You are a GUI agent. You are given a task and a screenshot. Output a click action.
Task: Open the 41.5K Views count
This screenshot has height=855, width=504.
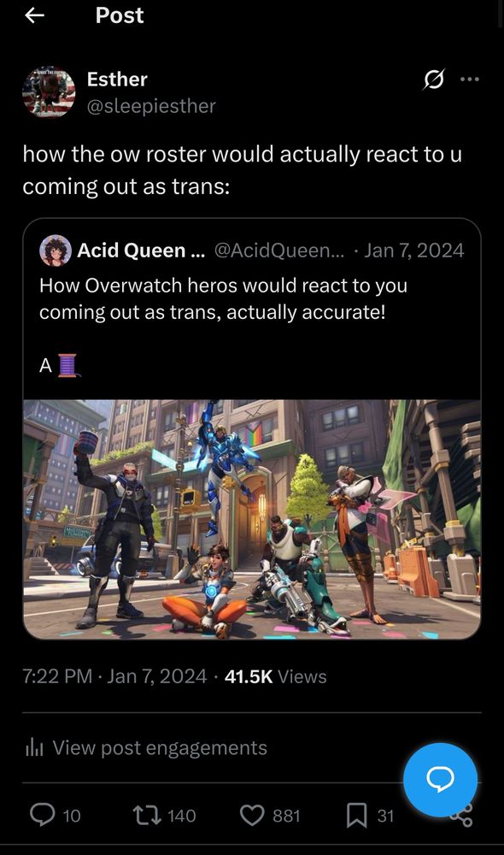tap(276, 676)
